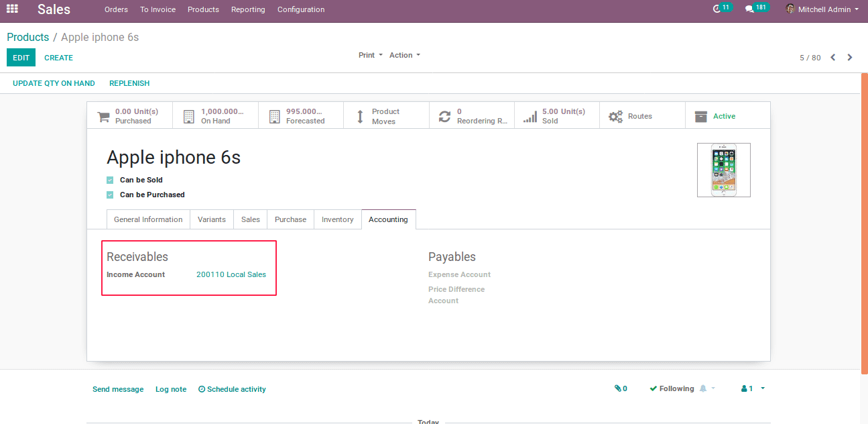Open the Mitchell Admin user menu

(x=822, y=9)
